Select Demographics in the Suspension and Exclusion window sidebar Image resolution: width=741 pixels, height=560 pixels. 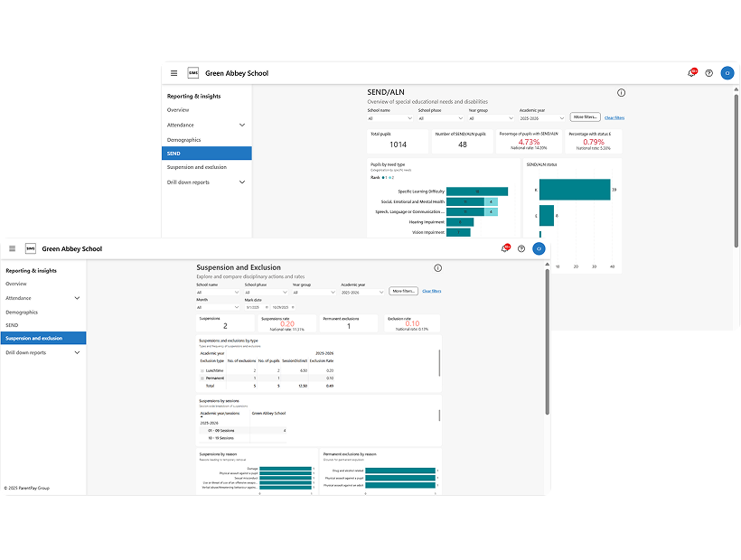click(x=22, y=312)
